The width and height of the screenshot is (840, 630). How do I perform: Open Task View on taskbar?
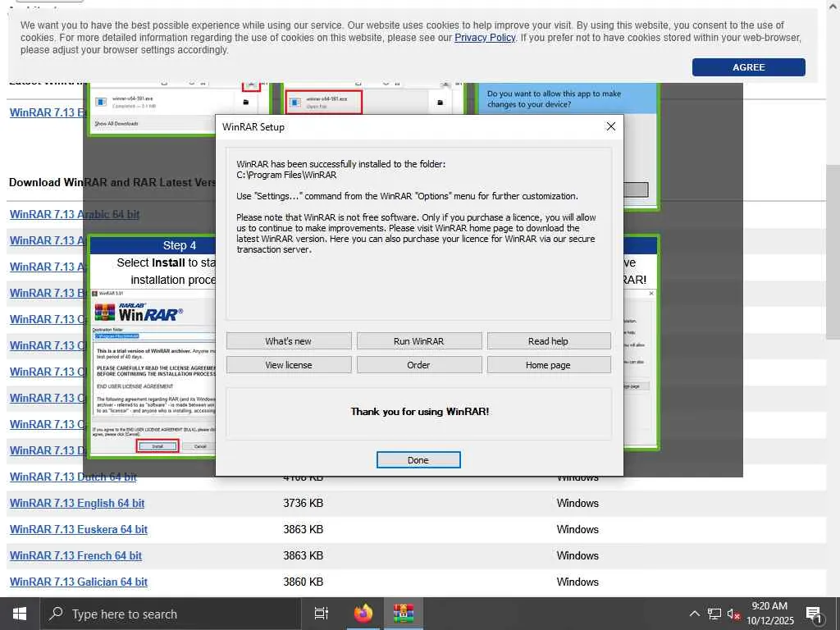coord(322,614)
